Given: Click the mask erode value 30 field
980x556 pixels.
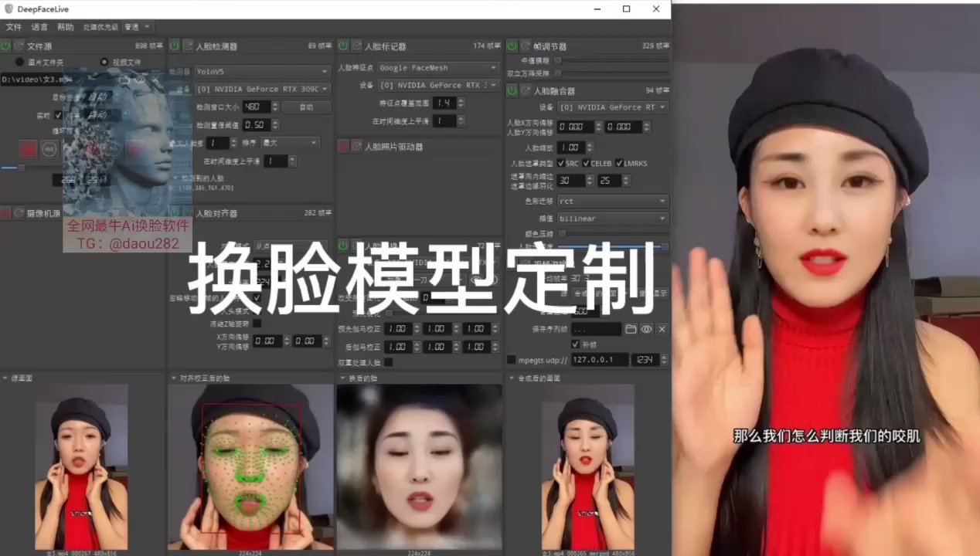Looking at the screenshot, I should pyautogui.click(x=571, y=180).
